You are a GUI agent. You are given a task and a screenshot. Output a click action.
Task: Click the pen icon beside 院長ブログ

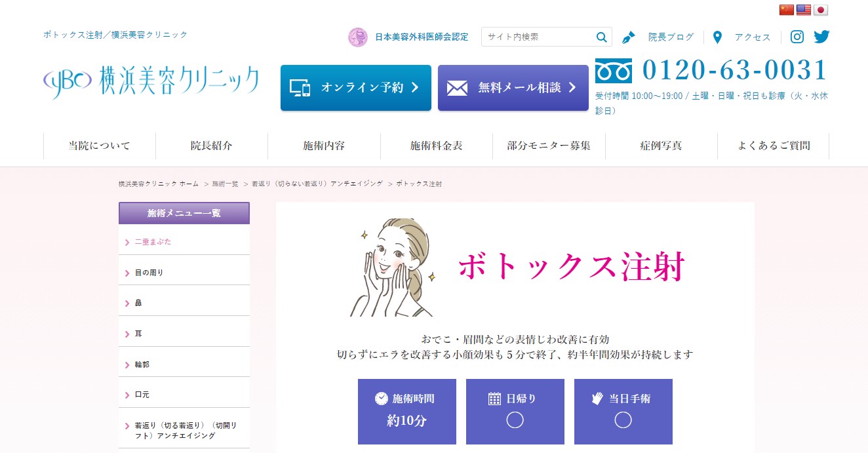(x=628, y=37)
